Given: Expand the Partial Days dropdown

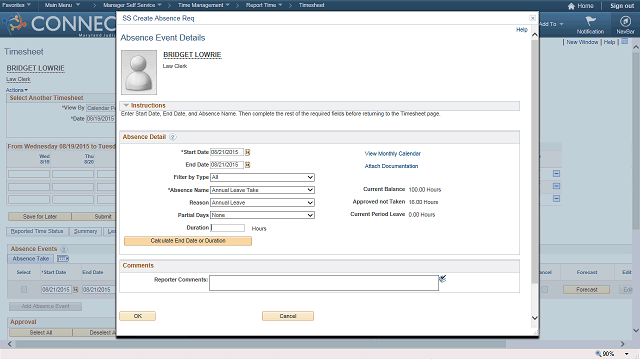Looking at the screenshot, I should pyautogui.click(x=262, y=215).
